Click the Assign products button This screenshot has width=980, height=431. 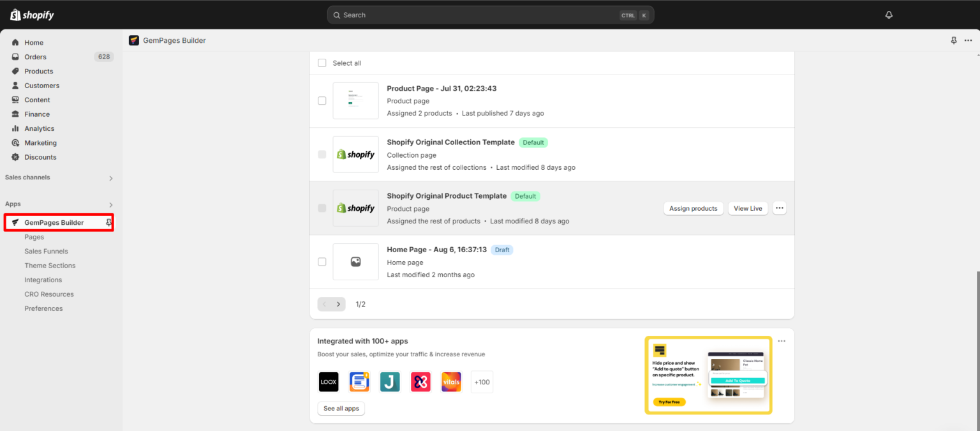(x=693, y=208)
